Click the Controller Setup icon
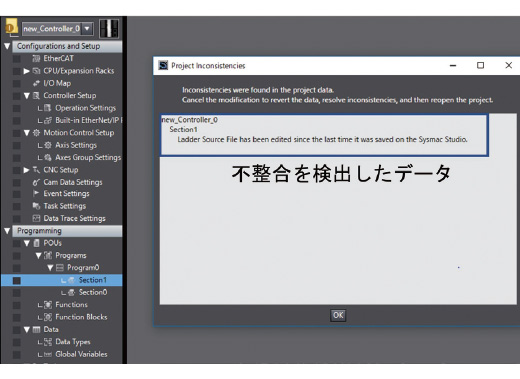Screen dimensions: 520x379 coord(36,96)
